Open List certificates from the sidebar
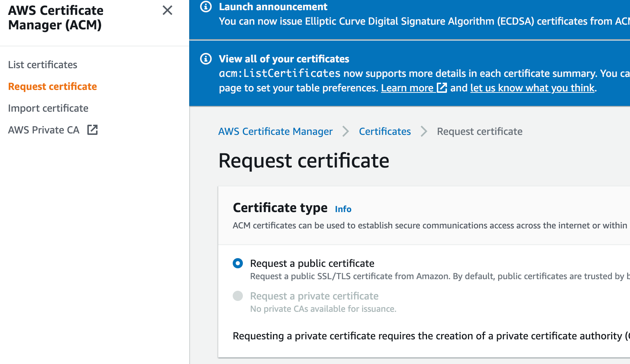The image size is (630, 364). pos(42,65)
